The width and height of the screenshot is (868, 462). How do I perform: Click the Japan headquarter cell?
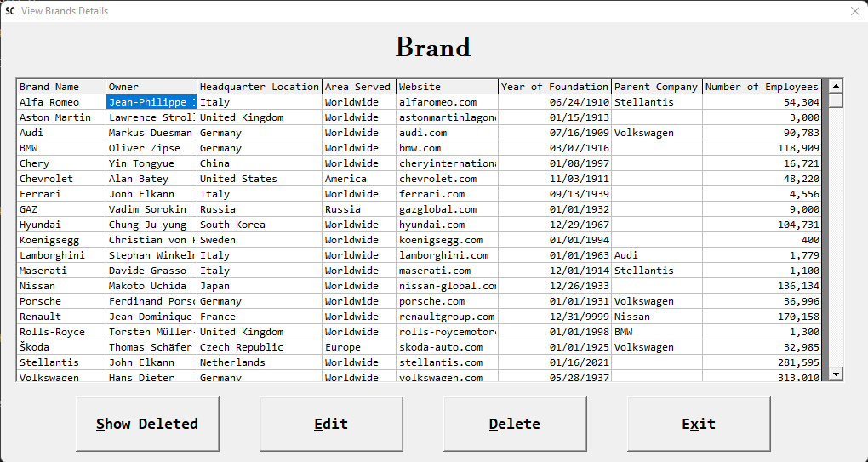tap(260, 286)
